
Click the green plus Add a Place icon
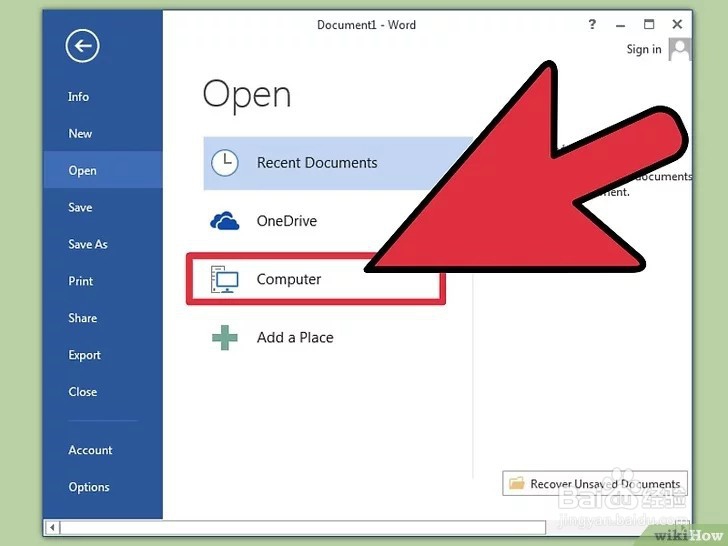click(225, 338)
